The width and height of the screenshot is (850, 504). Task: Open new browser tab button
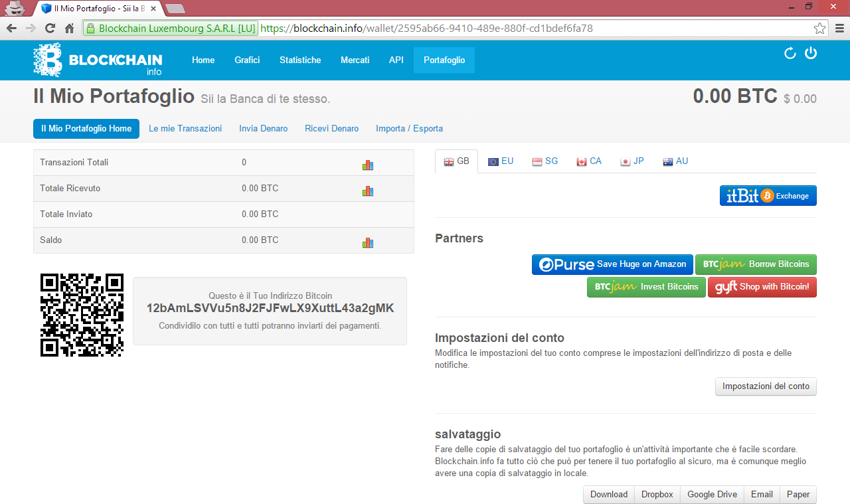[x=175, y=9]
